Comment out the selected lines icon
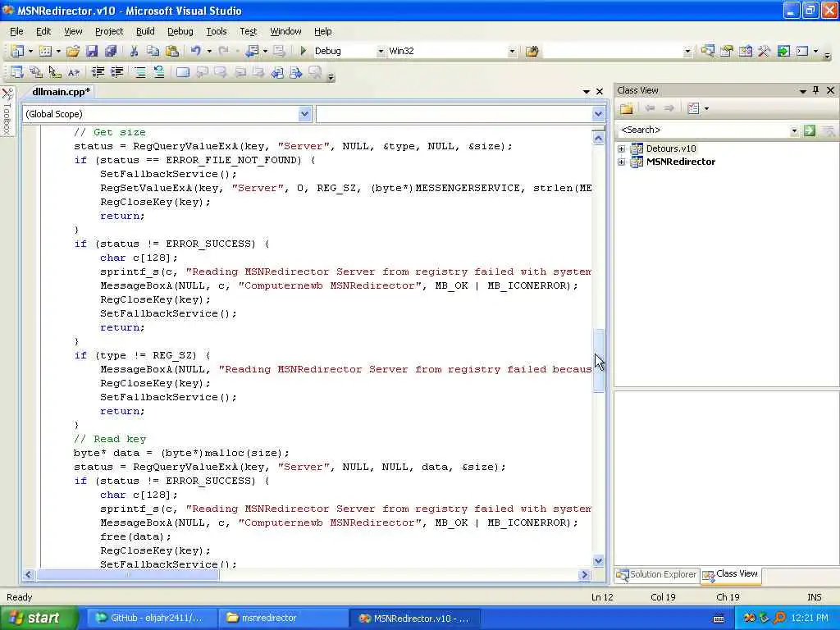The width and height of the screenshot is (840, 630). coord(139,72)
